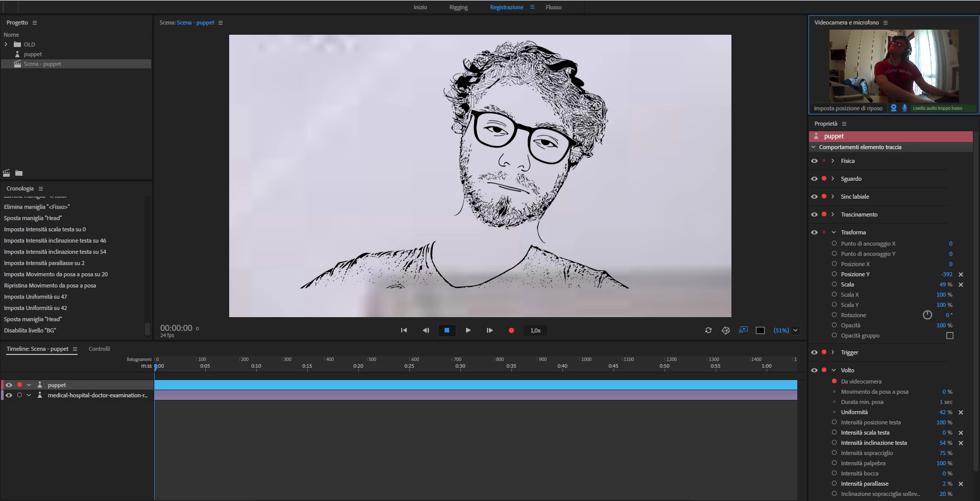The height and width of the screenshot is (501, 980).
Task: Reset Scala value with X icon
Action: tap(961, 284)
